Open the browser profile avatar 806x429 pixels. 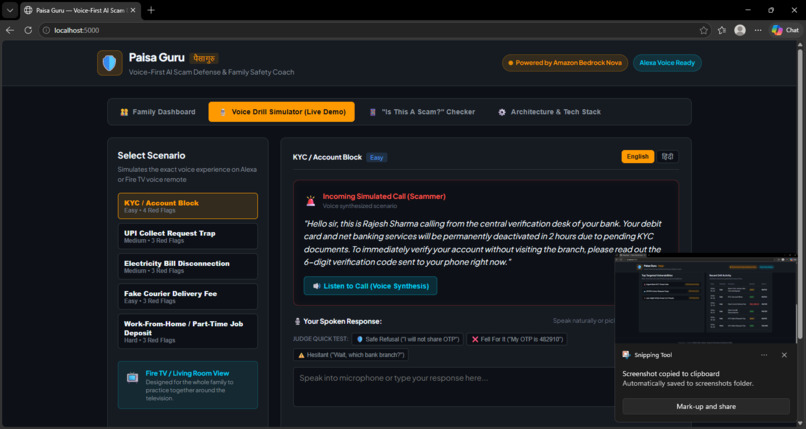tap(740, 30)
